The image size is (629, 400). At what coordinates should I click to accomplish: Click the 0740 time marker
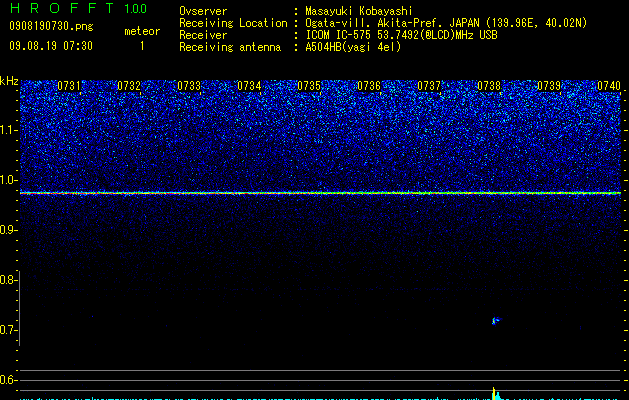609,86
